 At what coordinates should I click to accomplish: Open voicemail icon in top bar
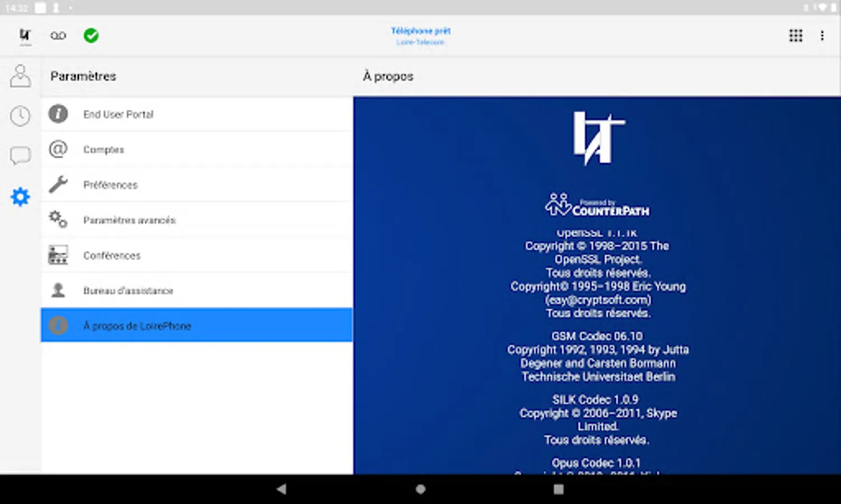tap(58, 36)
